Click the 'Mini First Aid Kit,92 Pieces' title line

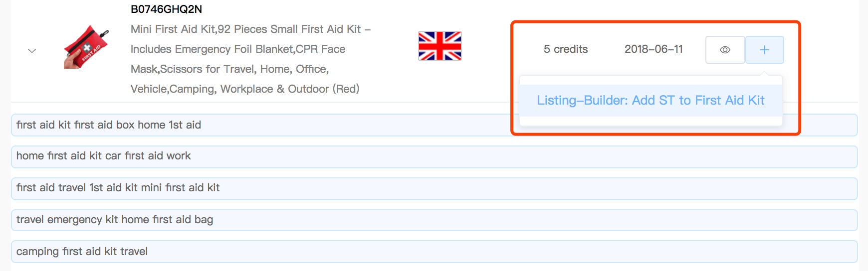pos(250,29)
